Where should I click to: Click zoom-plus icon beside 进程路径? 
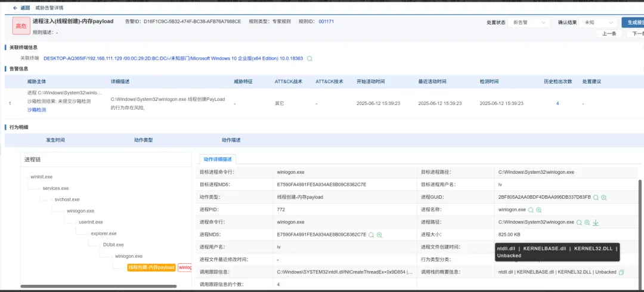[x=587, y=222]
